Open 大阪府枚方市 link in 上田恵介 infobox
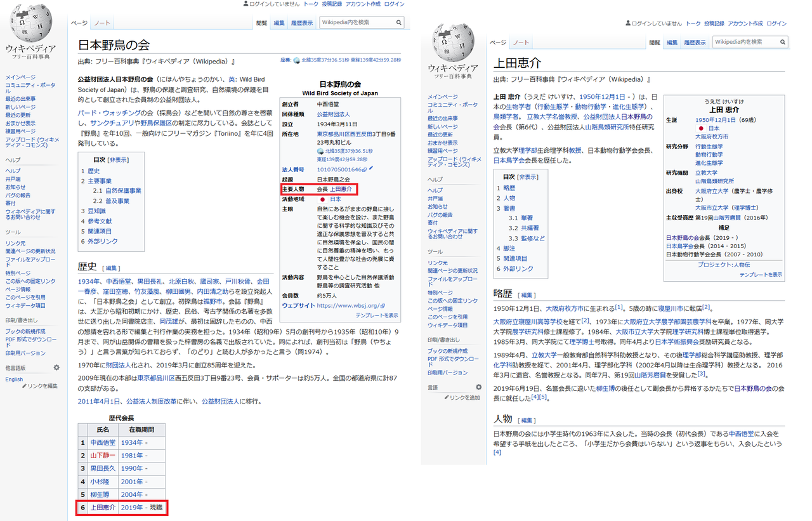 pyautogui.click(x=712, y=136)
